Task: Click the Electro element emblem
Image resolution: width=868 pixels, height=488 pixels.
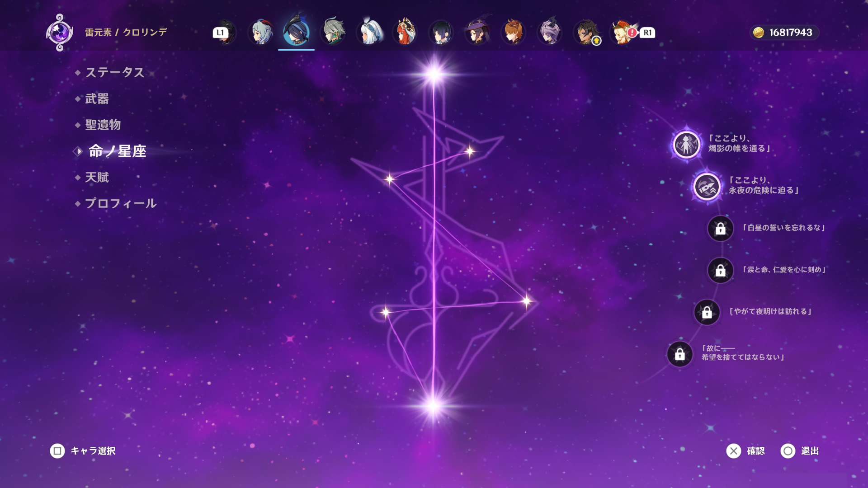Action: point(60,33)
